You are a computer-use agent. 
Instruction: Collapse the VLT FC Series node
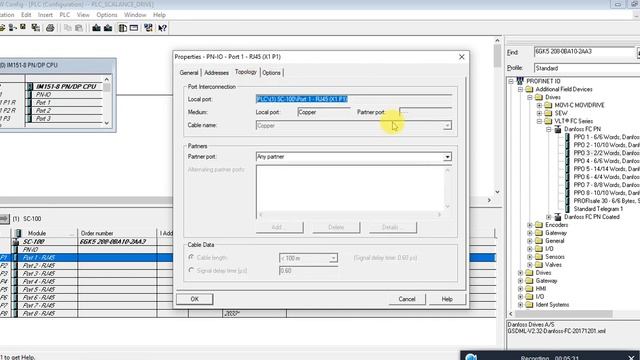tap(539, 121)
